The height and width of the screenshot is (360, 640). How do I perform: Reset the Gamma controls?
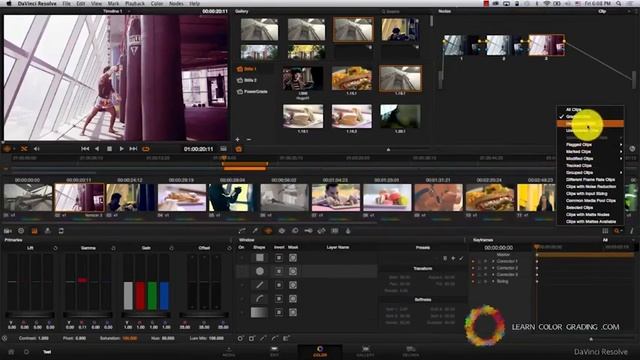point(113,248)
